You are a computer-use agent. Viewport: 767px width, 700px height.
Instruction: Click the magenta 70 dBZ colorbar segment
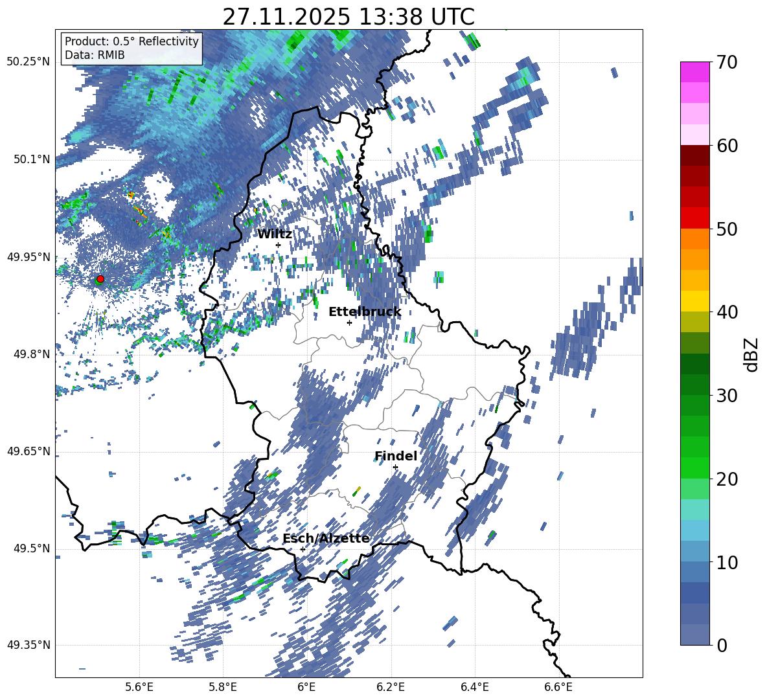(x=694, y=72)
